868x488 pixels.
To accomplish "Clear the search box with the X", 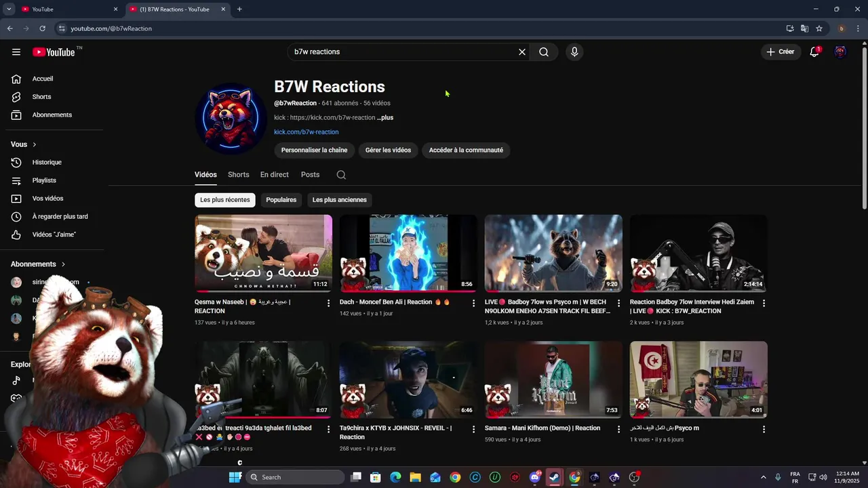I will (522, 52).
